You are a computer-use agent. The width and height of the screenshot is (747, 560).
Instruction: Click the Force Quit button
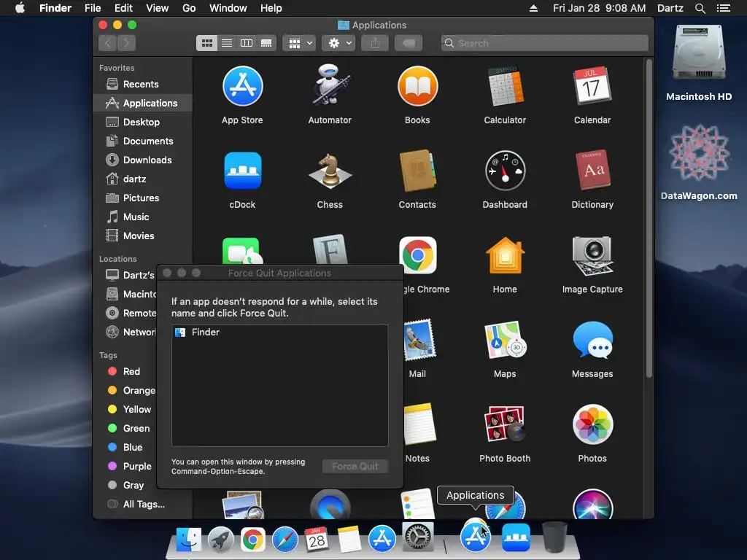(355, 467)
